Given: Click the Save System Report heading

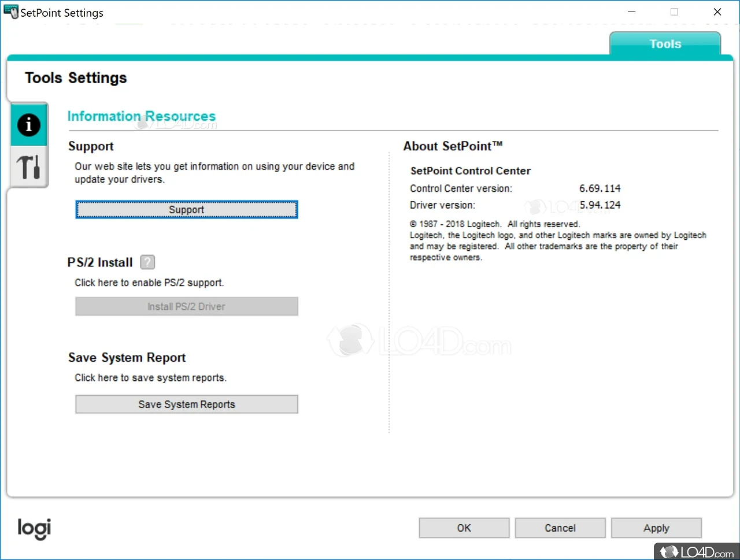Looking at the screenshot, I should [127, 358].
